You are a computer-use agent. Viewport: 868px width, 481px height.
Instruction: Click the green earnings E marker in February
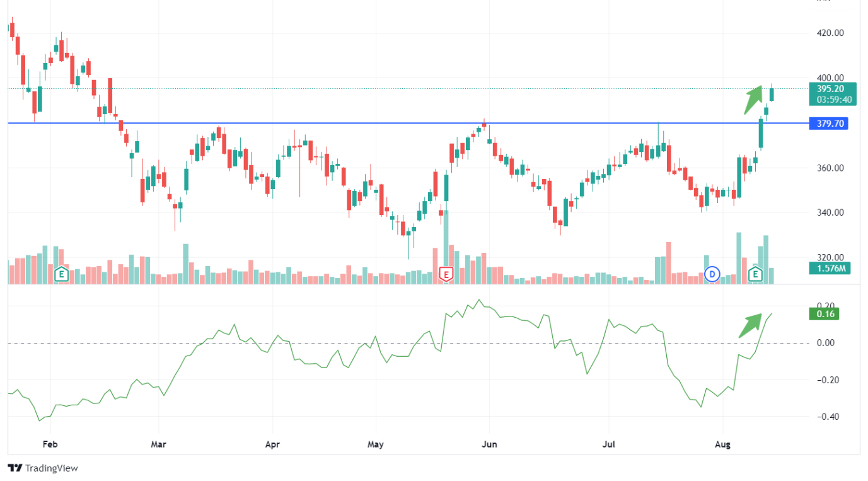(61, 274)
